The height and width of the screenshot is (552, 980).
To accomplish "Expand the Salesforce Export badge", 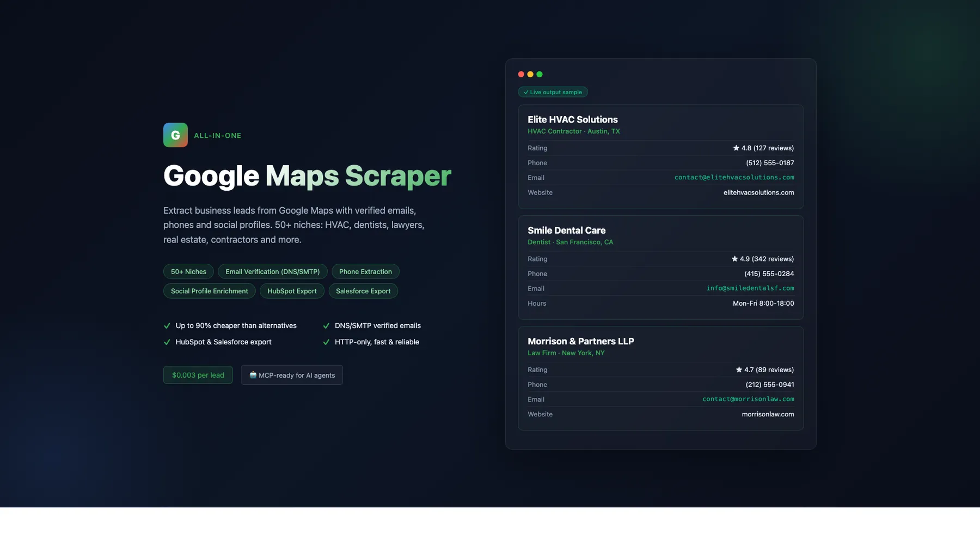I will point(363,290).
